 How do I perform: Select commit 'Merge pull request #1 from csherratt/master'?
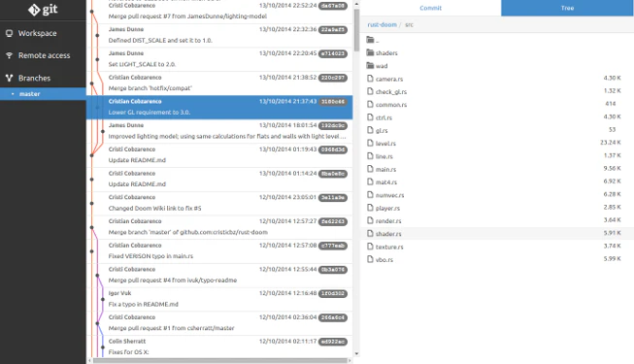coord(219,322)
